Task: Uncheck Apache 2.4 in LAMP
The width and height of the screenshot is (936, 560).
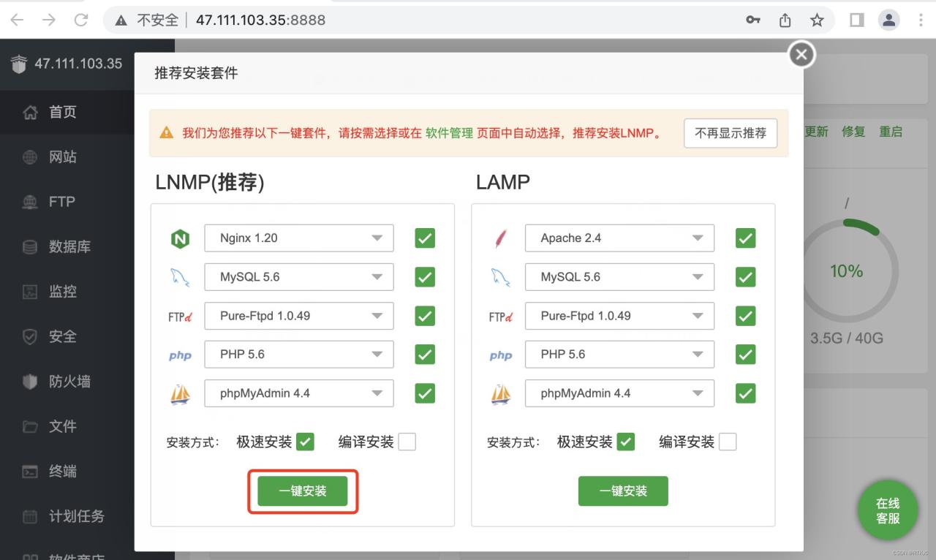Action: pos(745,238)
